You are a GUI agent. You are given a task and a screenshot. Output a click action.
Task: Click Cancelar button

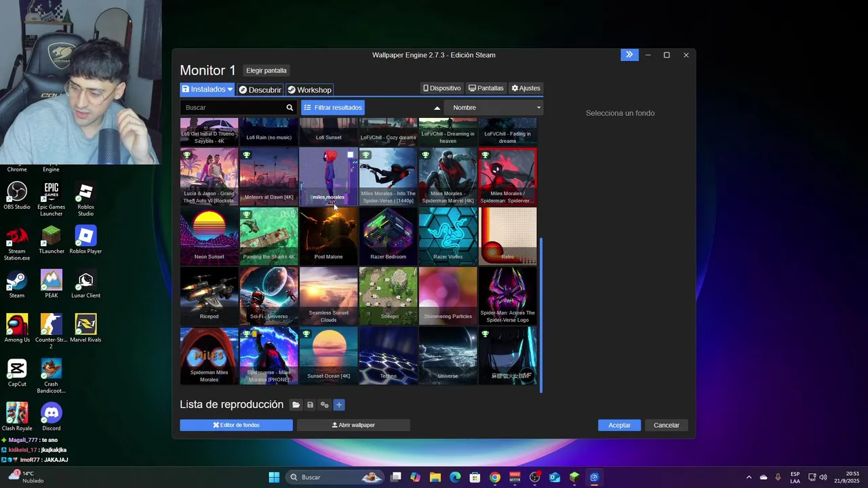tap(666, 425)
